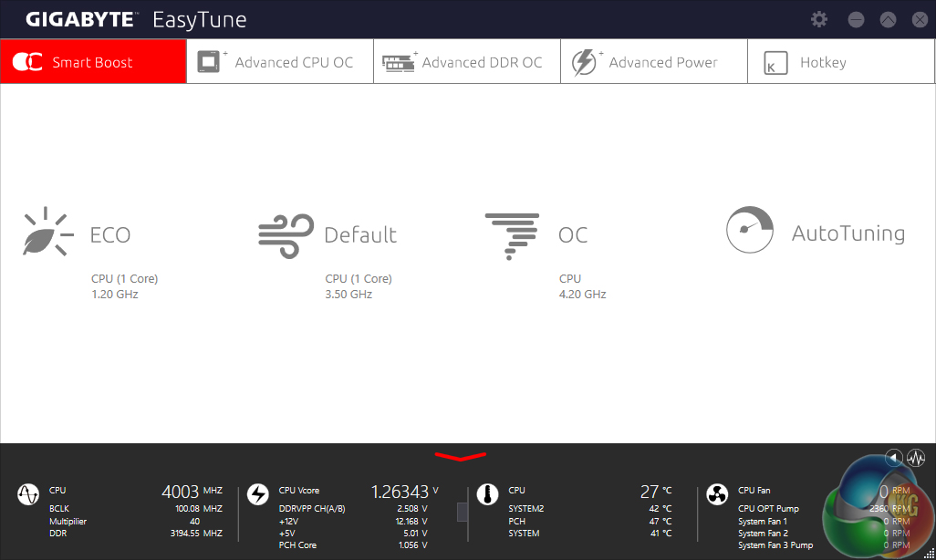The height and width of the screenshot is (560, 936).
Task: Switch to the Smart Boost tab
Action: click(93, 61)
